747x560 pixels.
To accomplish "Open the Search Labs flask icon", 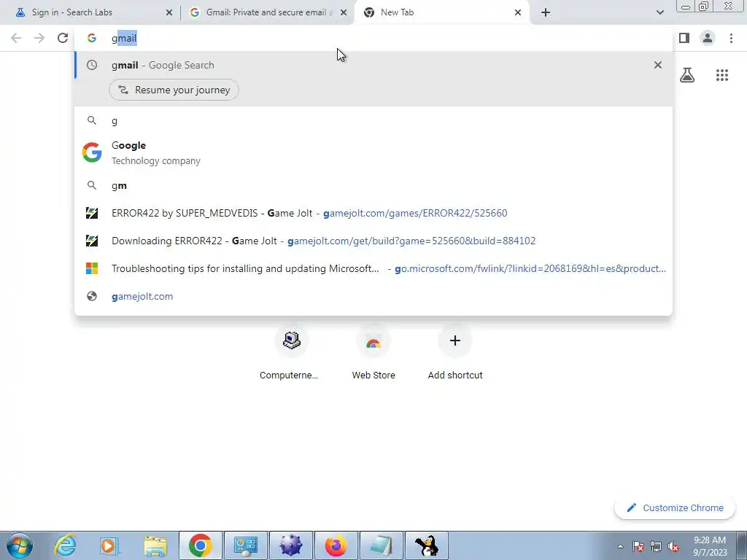I will tap(687, 75).
